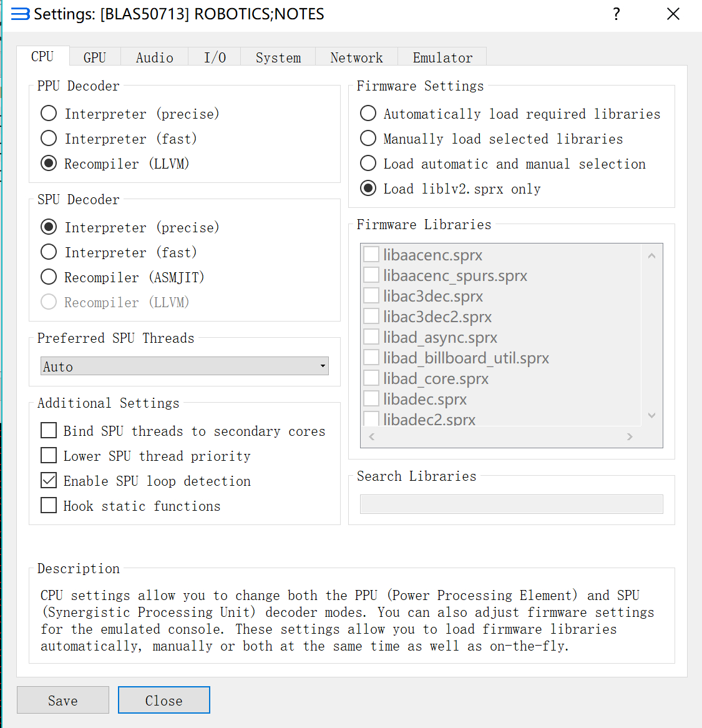Go to the Network tab

356,57
